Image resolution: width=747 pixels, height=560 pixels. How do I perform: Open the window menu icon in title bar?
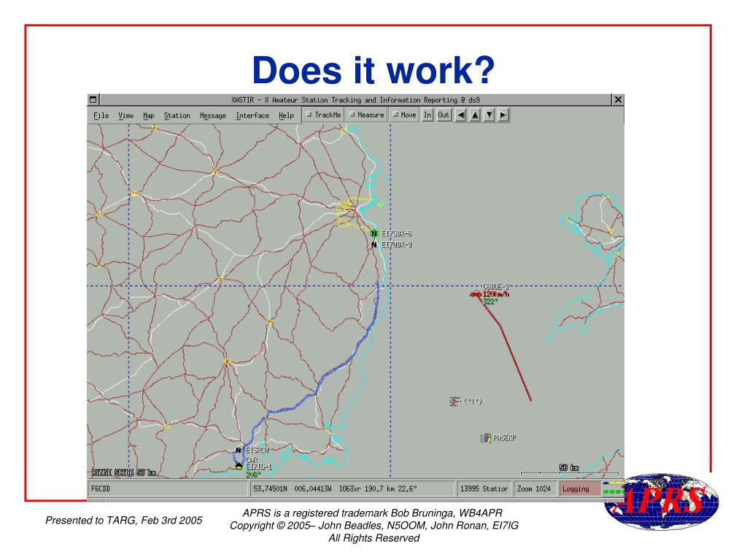[x=93, y=99]
